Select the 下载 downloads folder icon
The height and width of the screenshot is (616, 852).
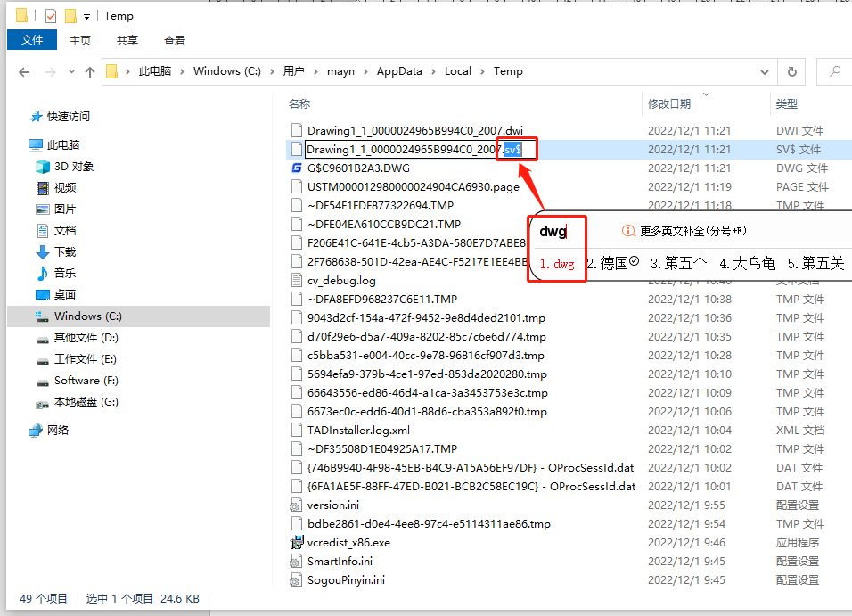[42, 252]
